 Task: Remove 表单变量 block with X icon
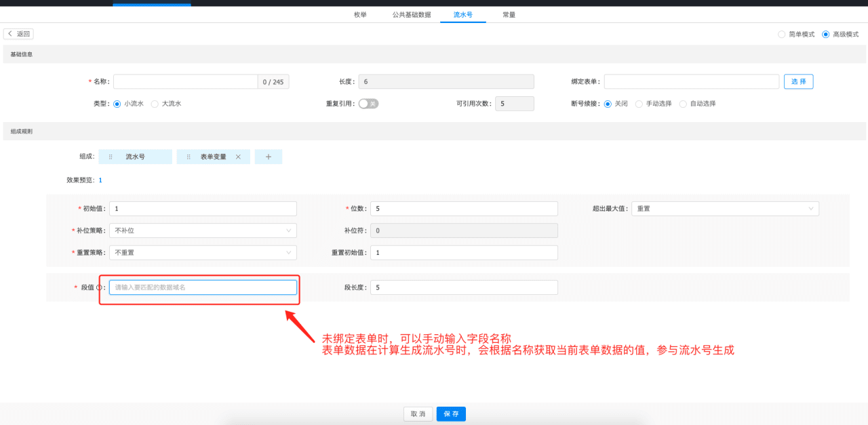(x=238, y=157)
